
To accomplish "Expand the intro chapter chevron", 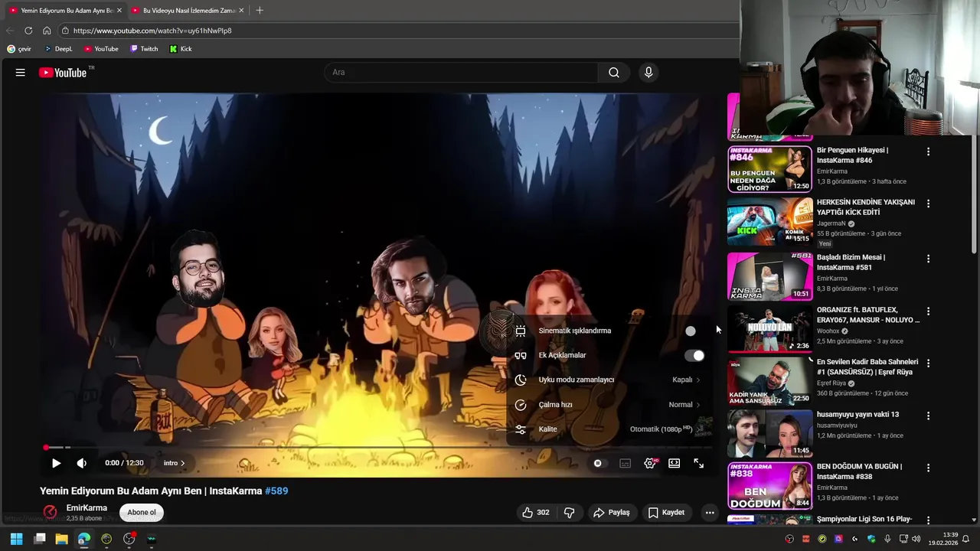I will tap(182, 463).
